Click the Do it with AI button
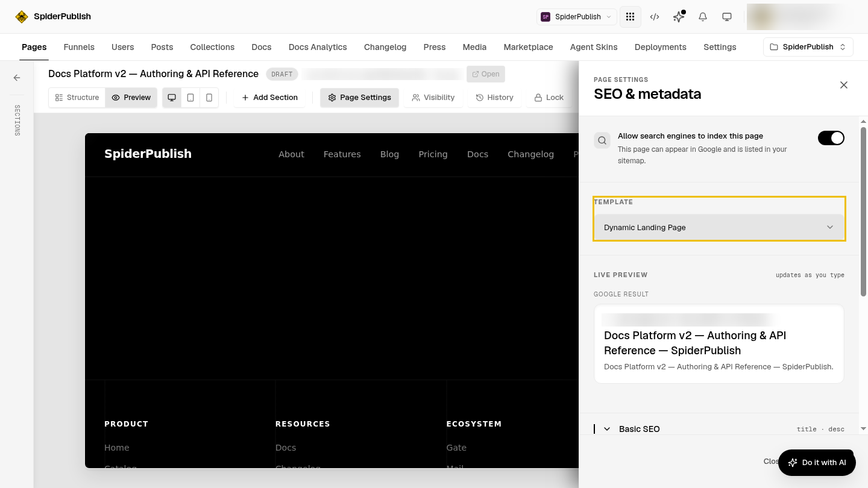This screenshot has width=868, height=488. tap(817, 463)
